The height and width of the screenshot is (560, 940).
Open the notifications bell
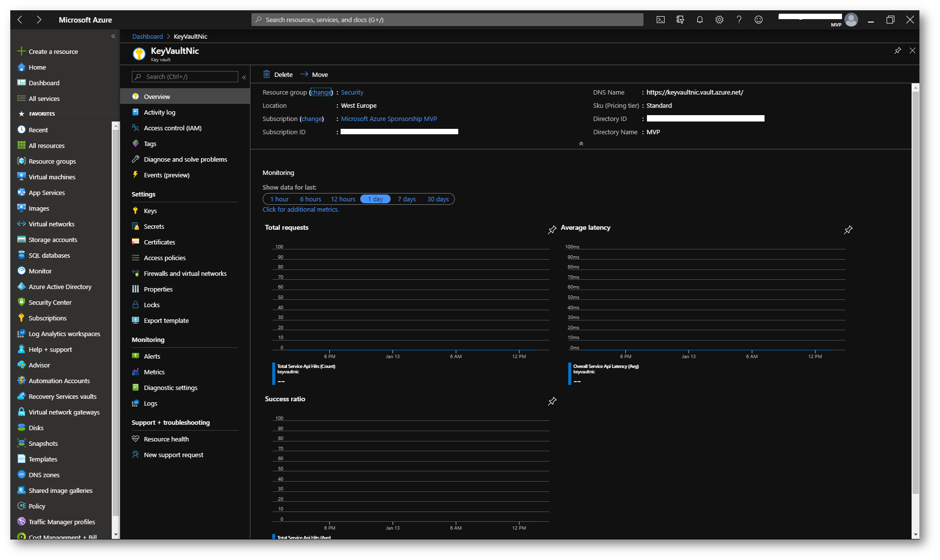(x=699, y=20)
